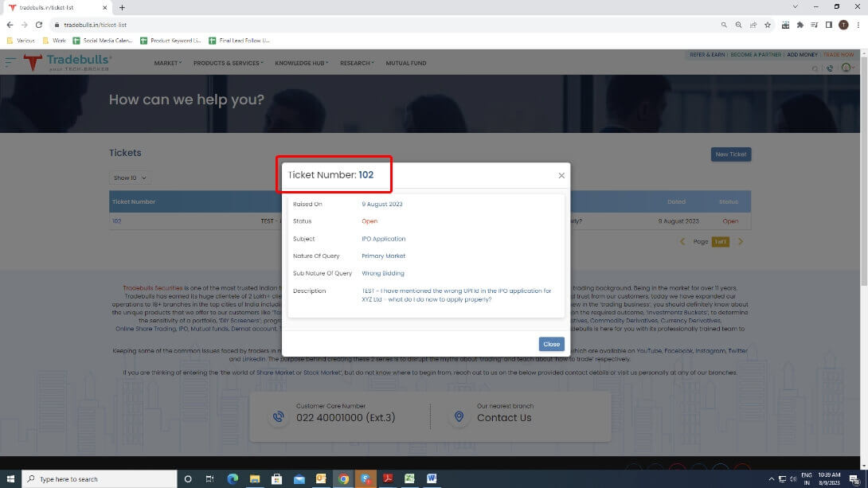Image resolution: width=868 pixels, height=488 pixels.
Task: Expand the Market menu
Action: click(x=167, y=63)
